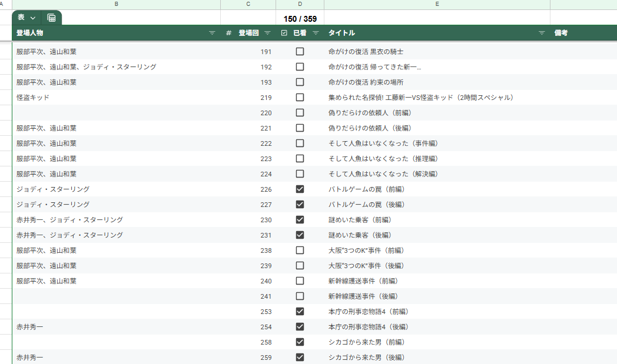The width and height of the screenshot is (617, 364).
Task: Click the table view icon beside 表
Action: point(52,18)
